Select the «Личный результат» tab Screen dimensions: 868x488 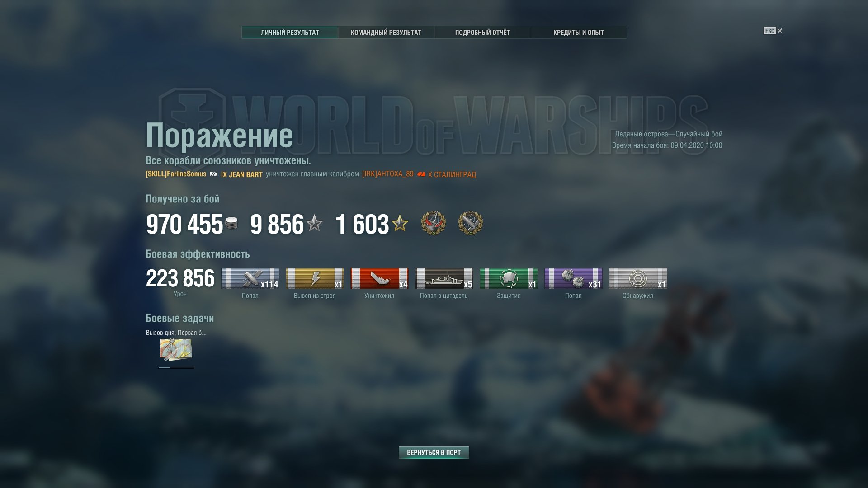(290, 33)
